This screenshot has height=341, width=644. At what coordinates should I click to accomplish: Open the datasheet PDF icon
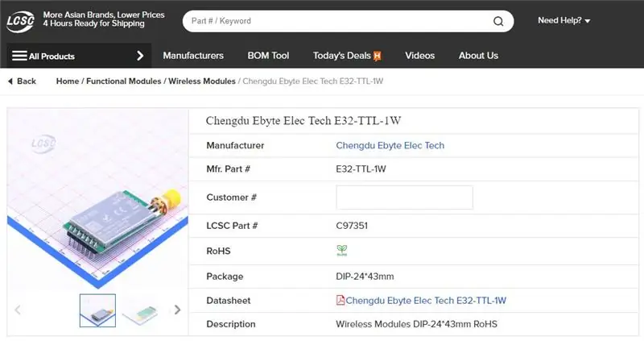pos(341,300)
